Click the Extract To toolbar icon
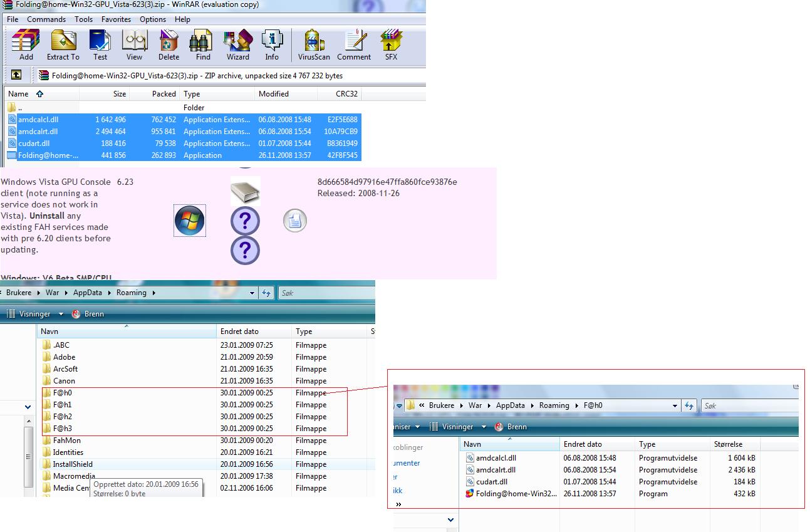Viewport: 810px width, 532px height. (63, 44)
